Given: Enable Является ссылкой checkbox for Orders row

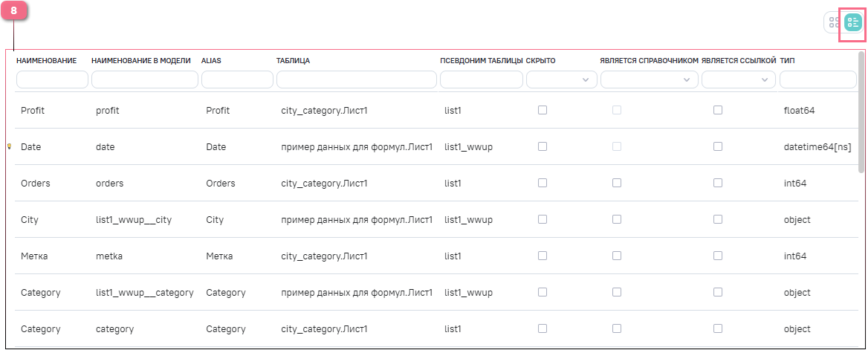Looking at the screenshot, I should tap(718, 183).
